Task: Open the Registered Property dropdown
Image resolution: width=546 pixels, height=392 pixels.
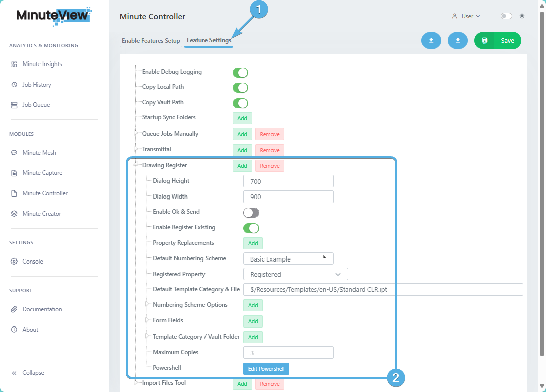Action: pos(295,274)
